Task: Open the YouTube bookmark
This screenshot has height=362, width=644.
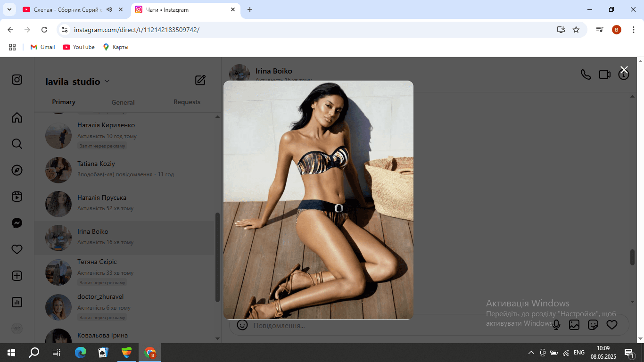Action: [x=79, y=47]
